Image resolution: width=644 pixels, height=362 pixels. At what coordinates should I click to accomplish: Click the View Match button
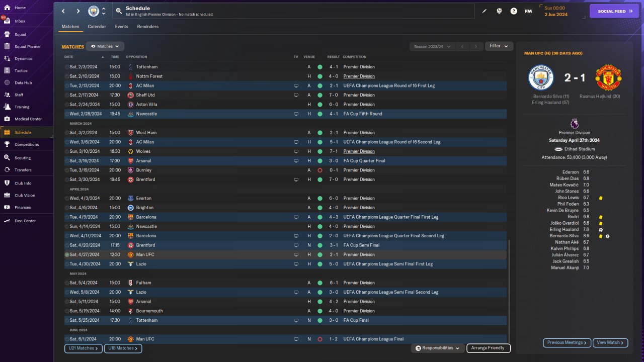(610, 342)
